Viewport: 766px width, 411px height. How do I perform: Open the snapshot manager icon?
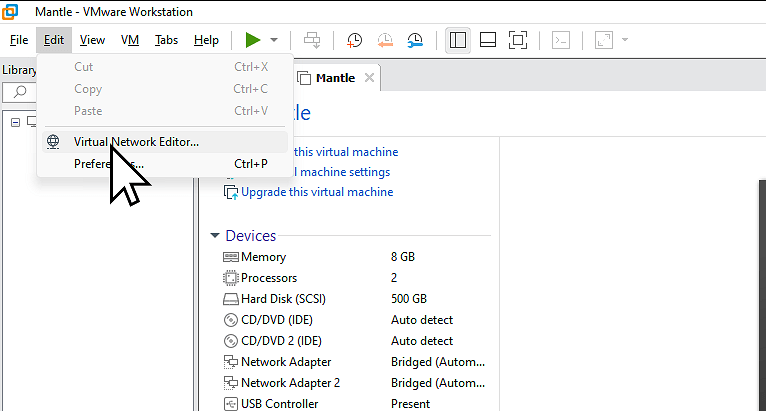coord(415,40)
